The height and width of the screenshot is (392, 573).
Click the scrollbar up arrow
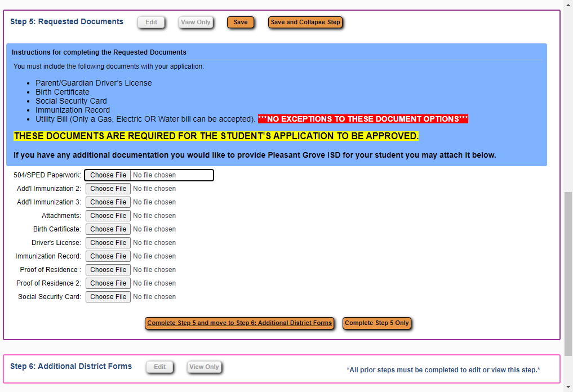[568, 5]
